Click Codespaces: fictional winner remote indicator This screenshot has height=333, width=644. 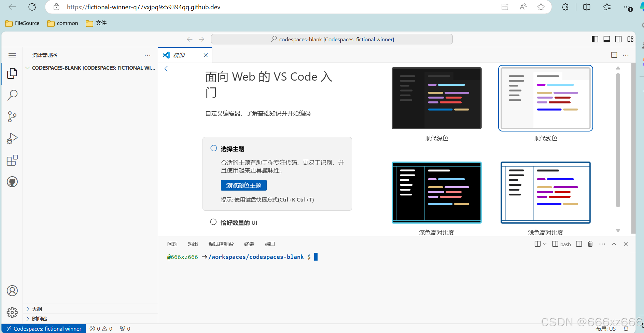[44, 329]
